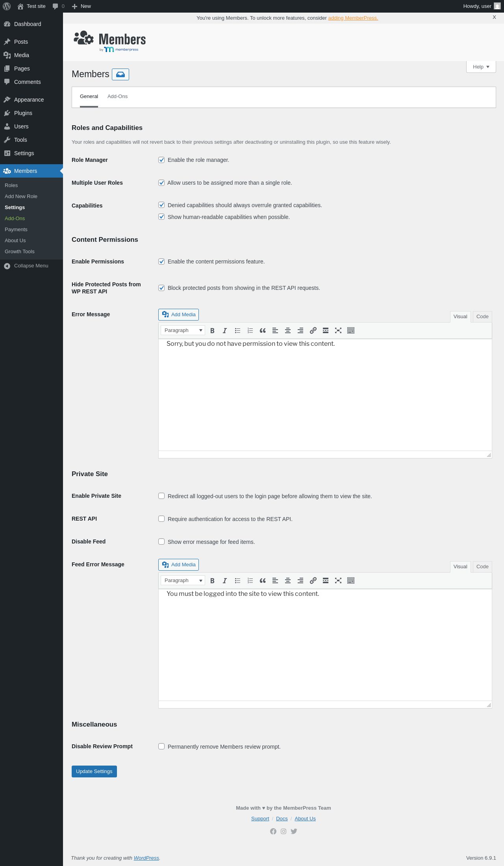The width and height of the screenshot is (504, 866).
Task: Click into the Error Message text area
Action: click(325, 394)
